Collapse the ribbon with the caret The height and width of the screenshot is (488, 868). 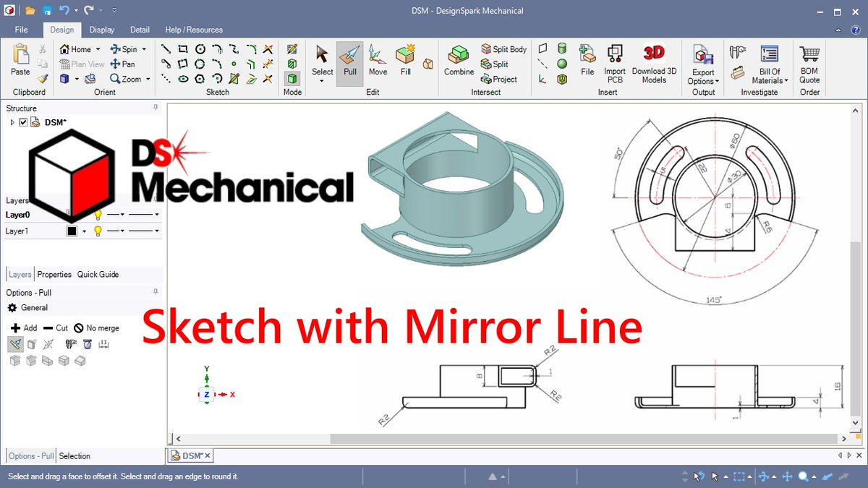(x=838, y=30)
